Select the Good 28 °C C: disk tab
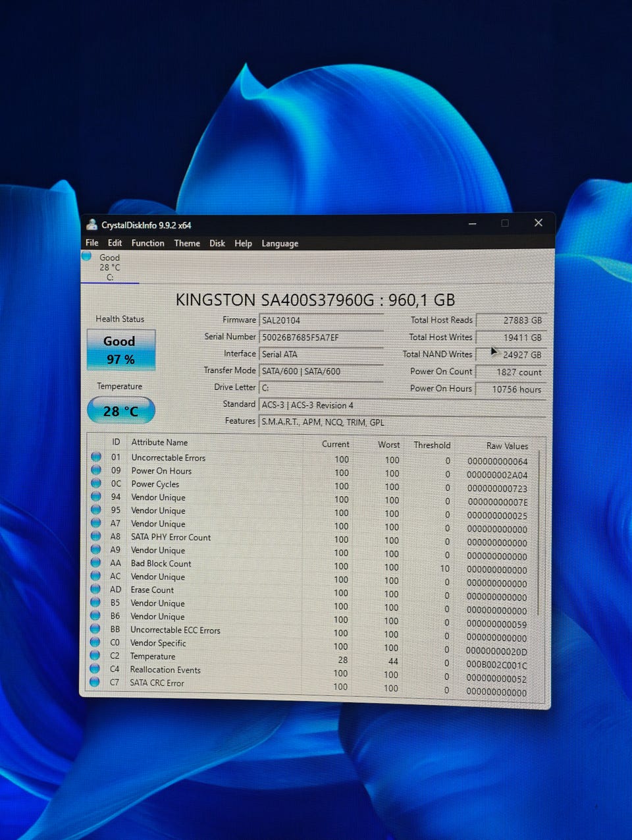The image size is (632, 840). tap(109, 267)
